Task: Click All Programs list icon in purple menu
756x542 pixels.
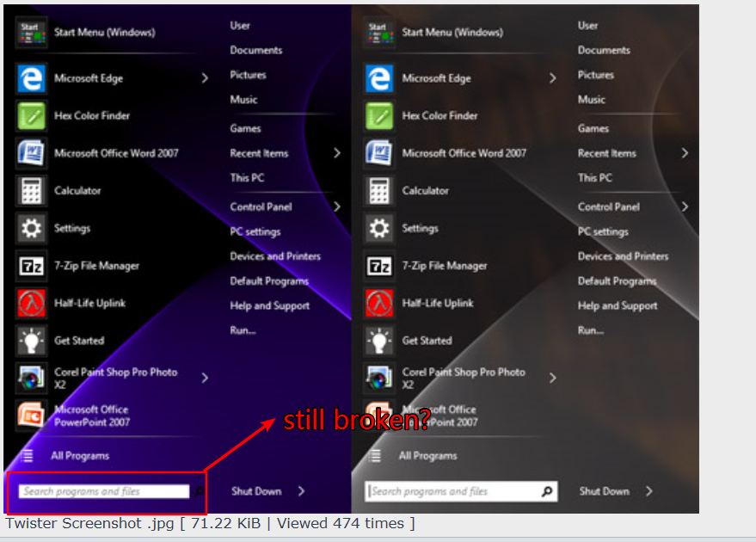Action: (28, 456)
